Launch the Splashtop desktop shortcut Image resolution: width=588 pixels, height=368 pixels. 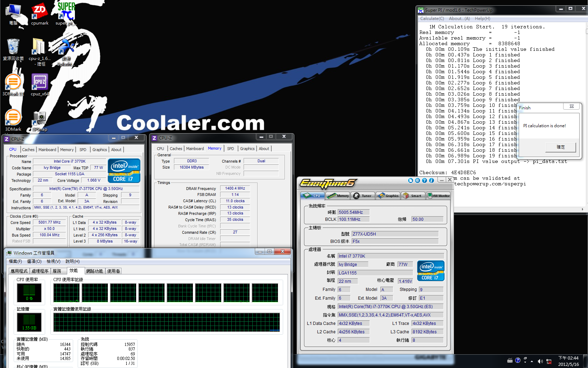coord(66,52)
